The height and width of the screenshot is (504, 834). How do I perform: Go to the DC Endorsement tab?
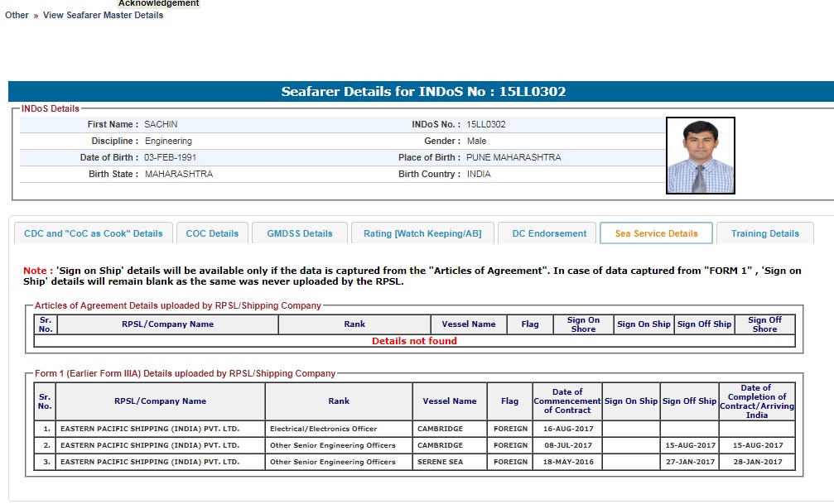pos(549,233)
